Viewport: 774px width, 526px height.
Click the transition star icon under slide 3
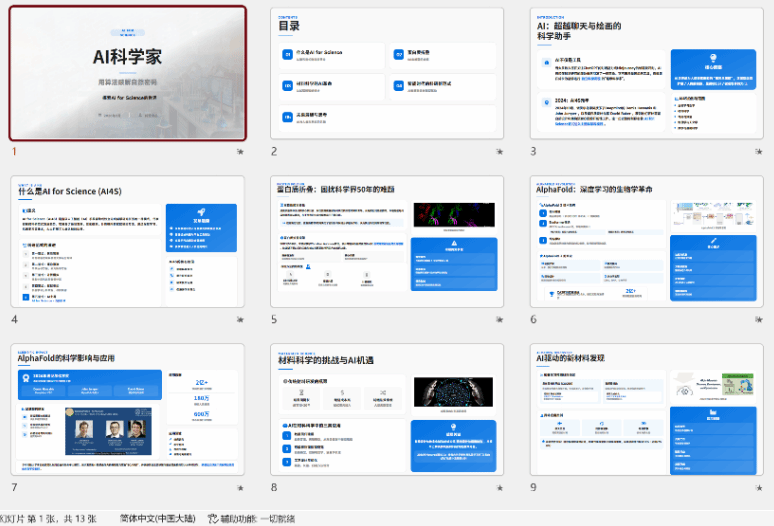(x=759, y=152)
